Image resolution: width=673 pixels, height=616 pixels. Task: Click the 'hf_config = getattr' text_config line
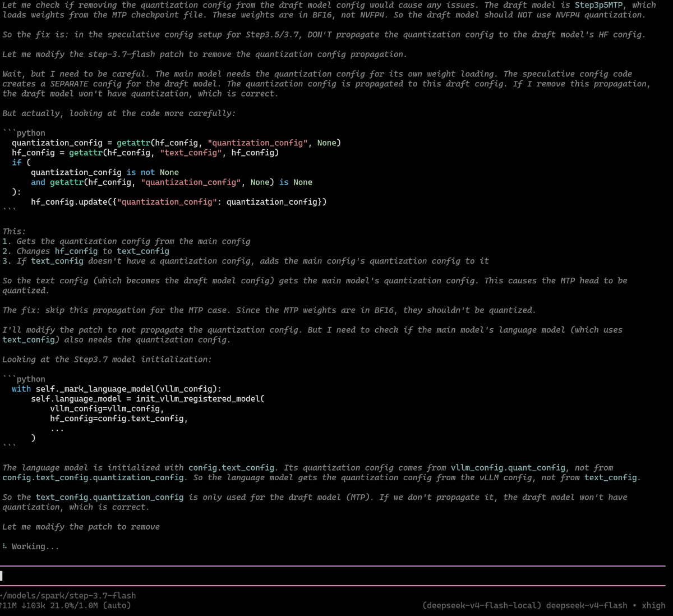tap(145, 153)
